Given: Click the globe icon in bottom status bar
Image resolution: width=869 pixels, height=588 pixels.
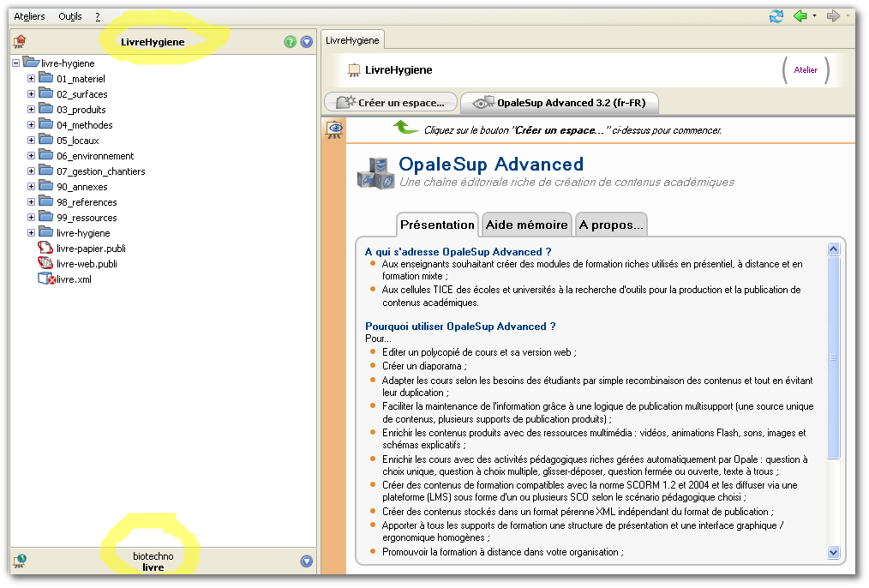Looking at the screenshot, I should pos(20,561).
